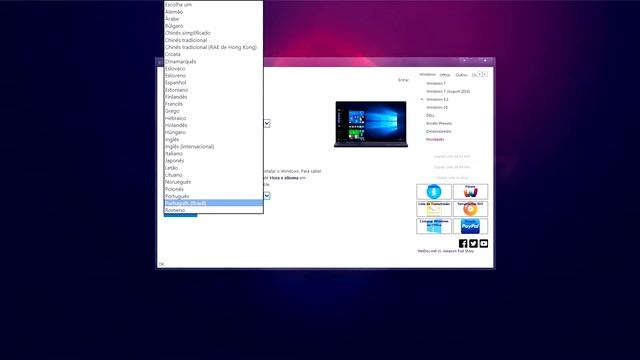Click Copiar Link de Outros button

452,178
